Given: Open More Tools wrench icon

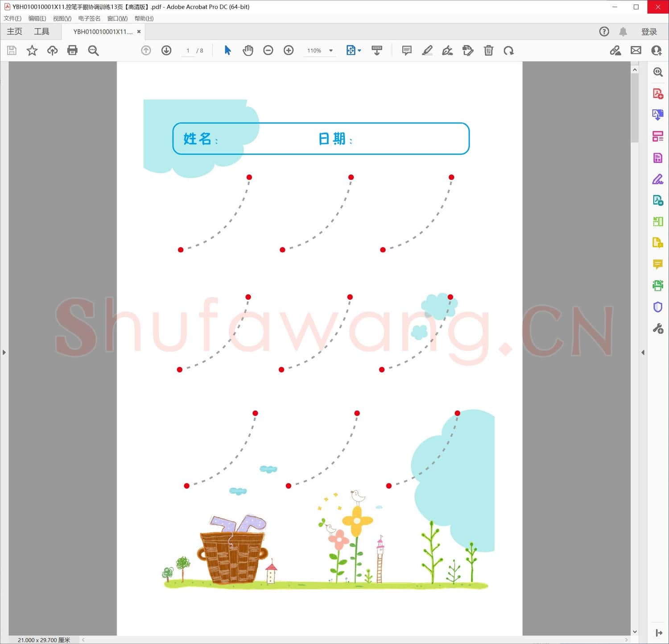Looking at the screenshot, I should (658, 328).
